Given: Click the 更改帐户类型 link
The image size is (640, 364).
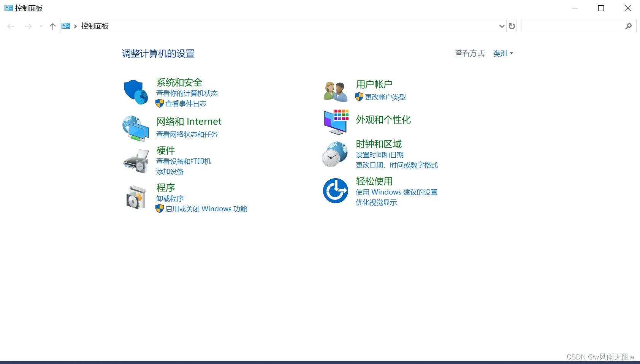Looking at the screenshot, I should pyautogui.click(x=385, y=97).
